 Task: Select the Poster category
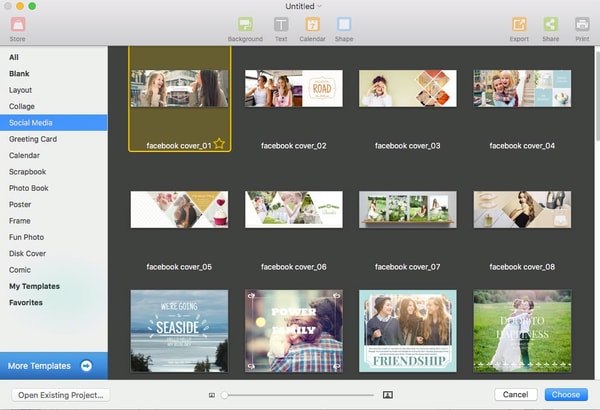tap(54, 204)
